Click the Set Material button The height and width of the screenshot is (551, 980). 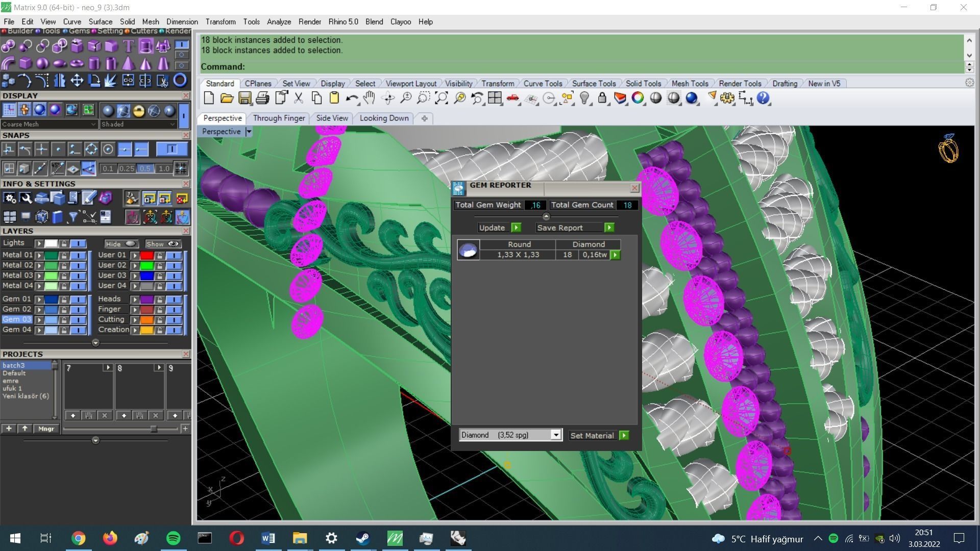pyautogui.click(x=598, y=435)
